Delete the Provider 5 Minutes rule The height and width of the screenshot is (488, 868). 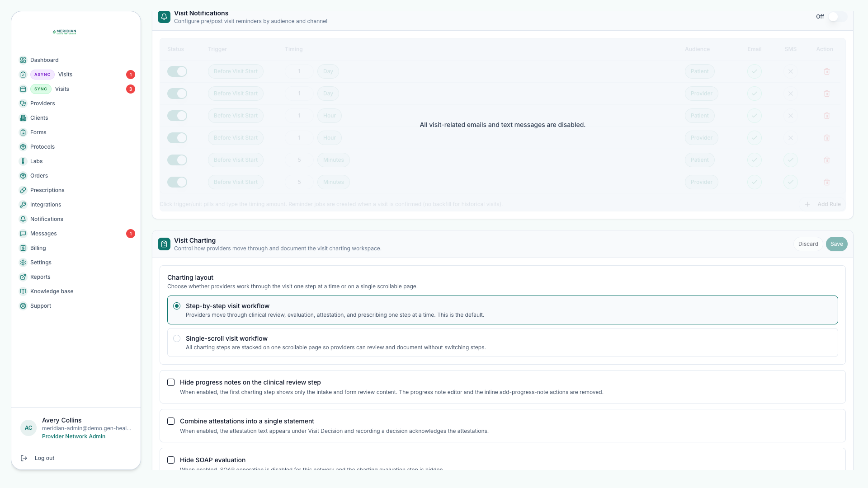(827, 182)
